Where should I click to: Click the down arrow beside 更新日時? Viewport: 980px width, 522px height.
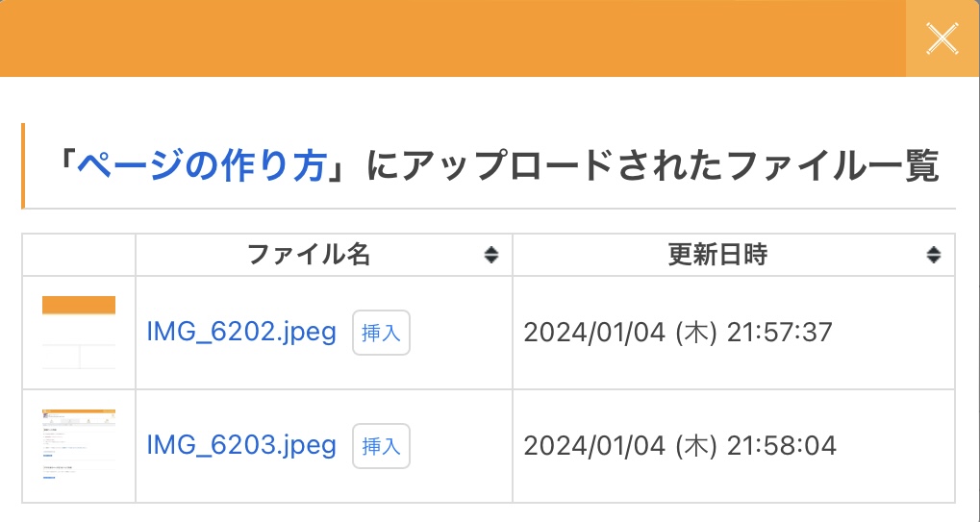[x=934, y=260]
